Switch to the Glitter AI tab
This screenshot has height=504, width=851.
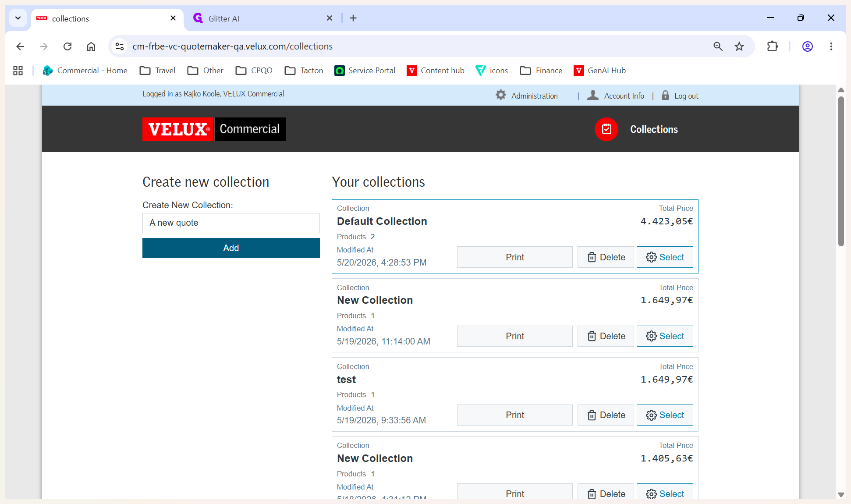pos(264,18)
